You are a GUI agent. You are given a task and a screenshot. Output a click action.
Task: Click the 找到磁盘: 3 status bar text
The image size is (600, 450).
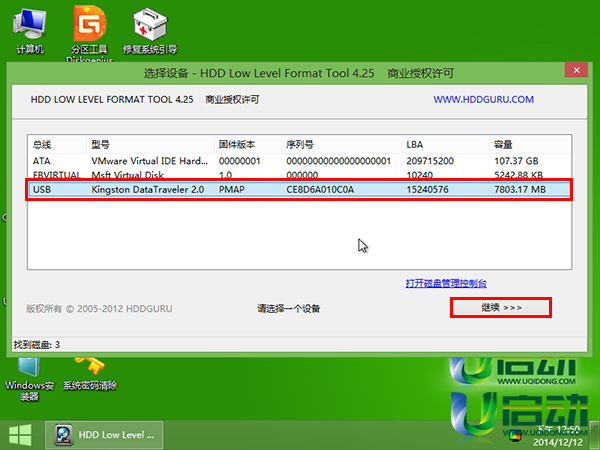(37, 345)
